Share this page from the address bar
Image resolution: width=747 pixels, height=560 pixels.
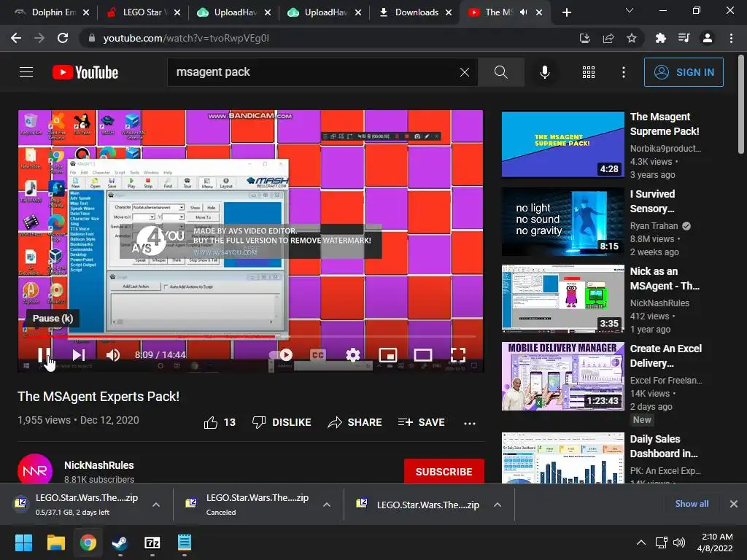click(x=608, y=38)
